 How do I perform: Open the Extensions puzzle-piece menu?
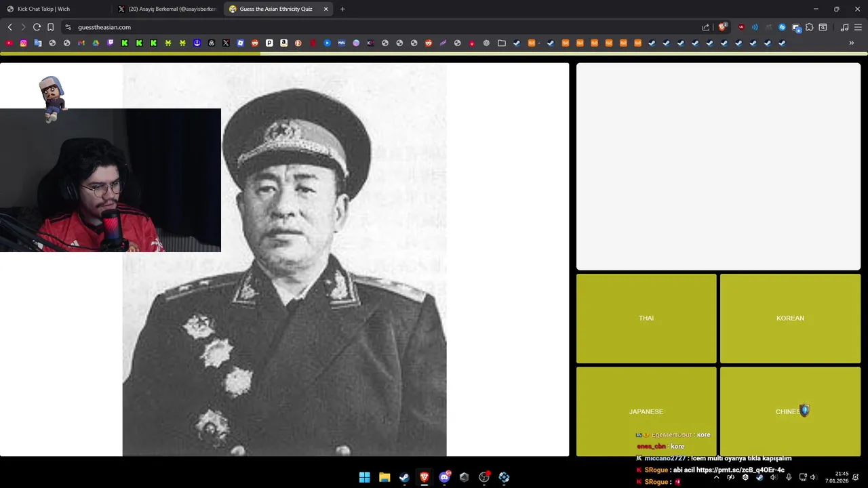[x=809, y=27]
